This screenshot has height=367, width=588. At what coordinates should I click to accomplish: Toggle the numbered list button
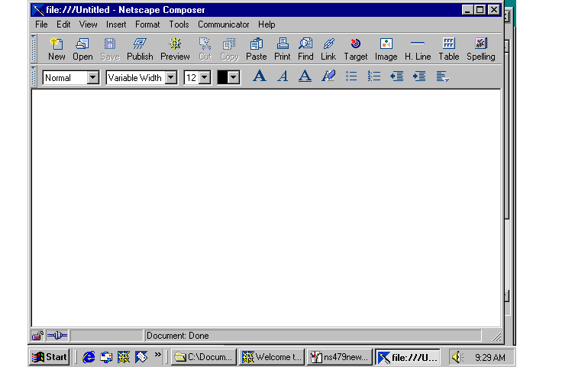pos(374,76)
